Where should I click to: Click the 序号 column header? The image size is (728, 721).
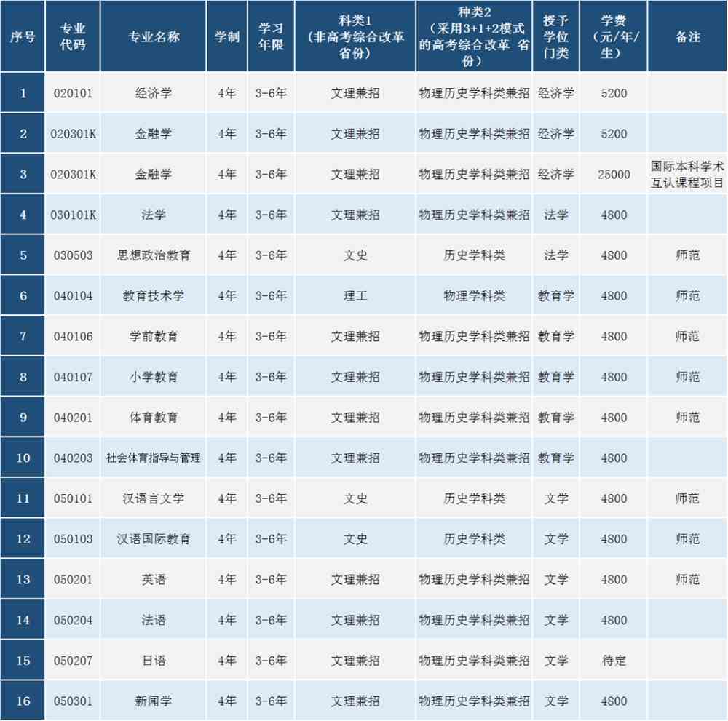point(23,36)
